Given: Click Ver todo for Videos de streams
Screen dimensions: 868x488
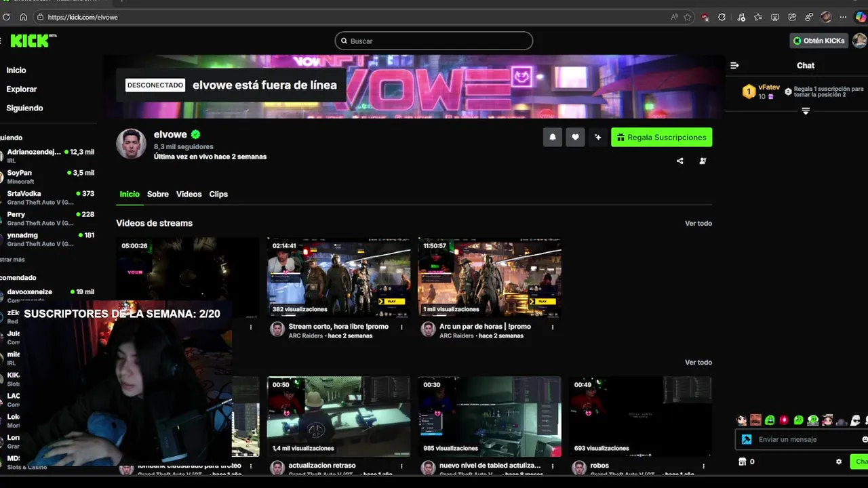Looking at the screenshot, I should pos(698,223).
